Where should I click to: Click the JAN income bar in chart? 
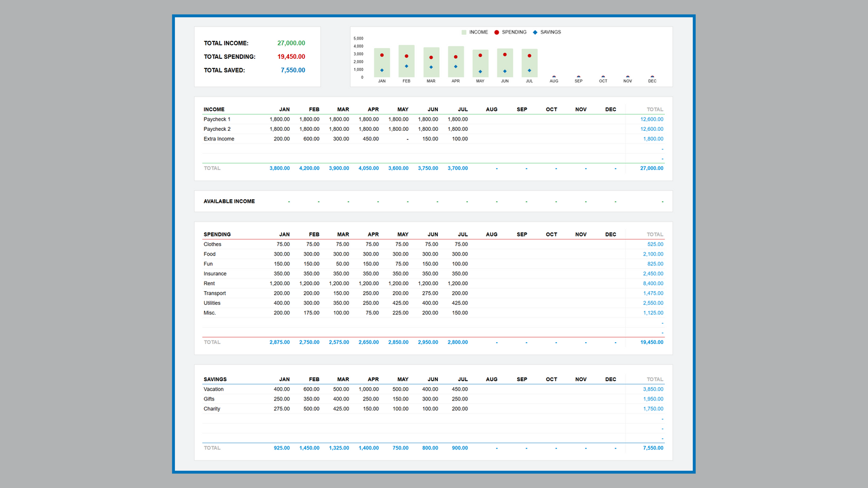382,62
